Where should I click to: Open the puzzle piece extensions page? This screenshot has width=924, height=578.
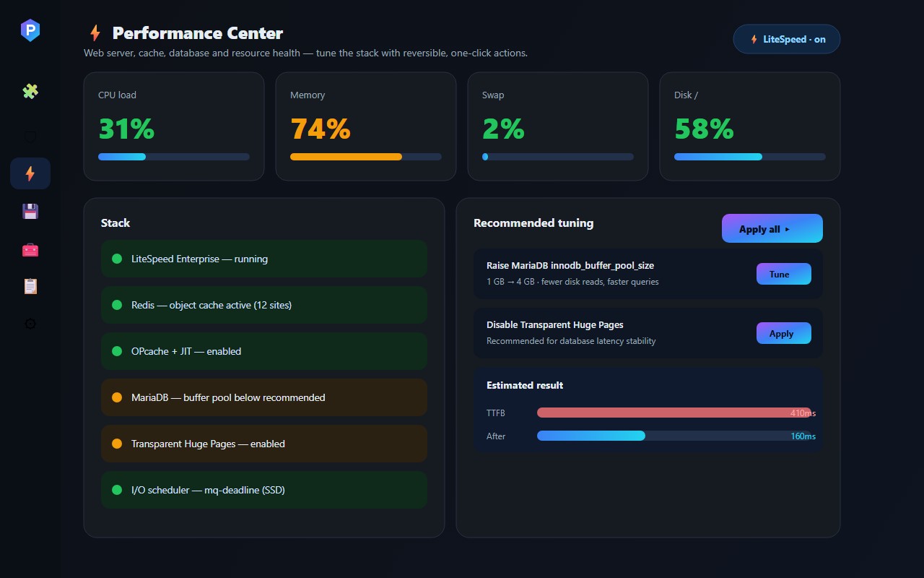(30, 91)
